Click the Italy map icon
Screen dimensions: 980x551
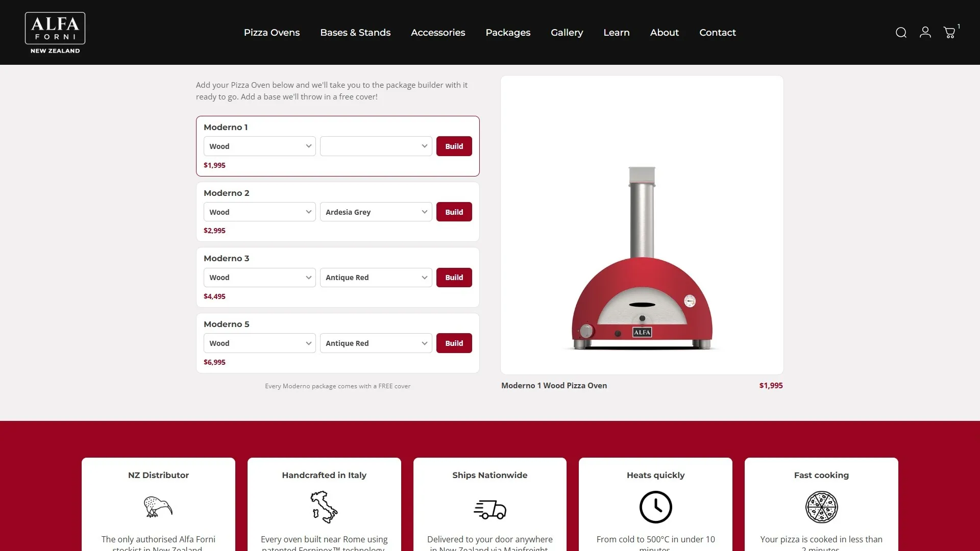324,507
